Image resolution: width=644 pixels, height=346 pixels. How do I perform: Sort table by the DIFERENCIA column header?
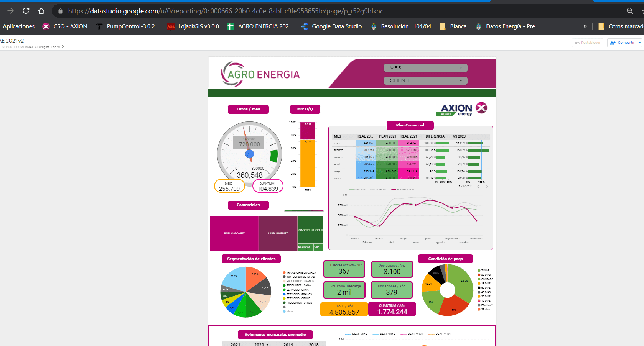(435, 136)
